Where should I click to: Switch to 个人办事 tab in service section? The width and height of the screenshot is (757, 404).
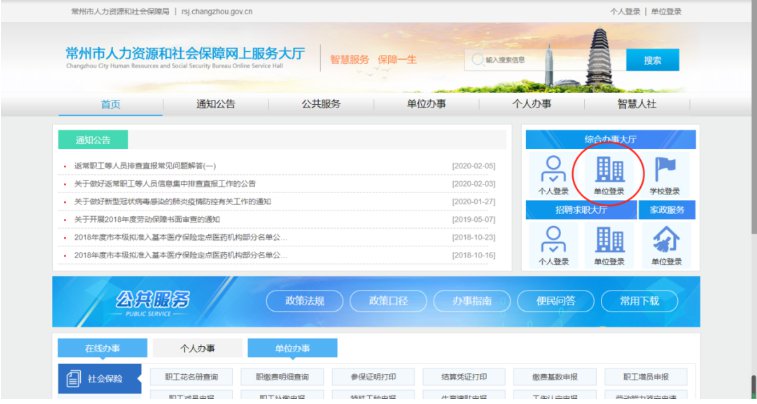tap(197, 348)
